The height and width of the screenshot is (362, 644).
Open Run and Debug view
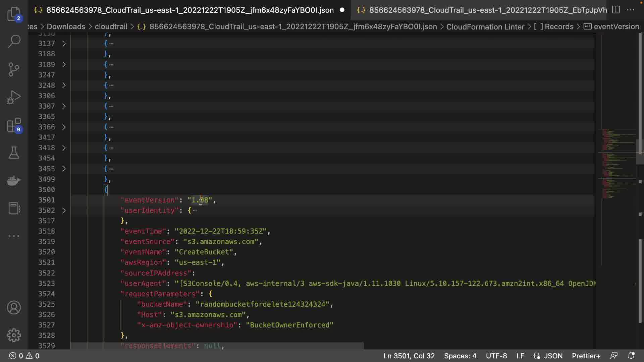point(14,97)
